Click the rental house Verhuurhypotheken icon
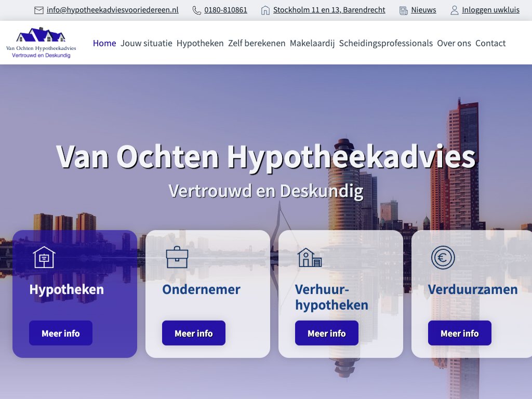532x399 pixels. (310, 257)
